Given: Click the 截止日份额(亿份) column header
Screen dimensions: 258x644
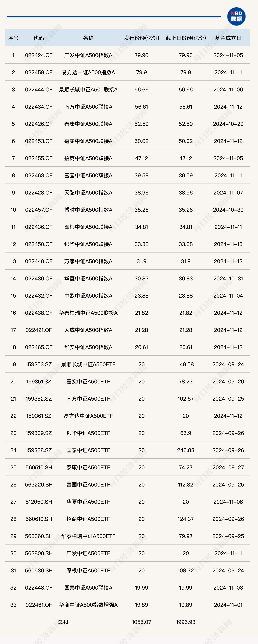Looking at the screenshot, I should pos(186,38).
